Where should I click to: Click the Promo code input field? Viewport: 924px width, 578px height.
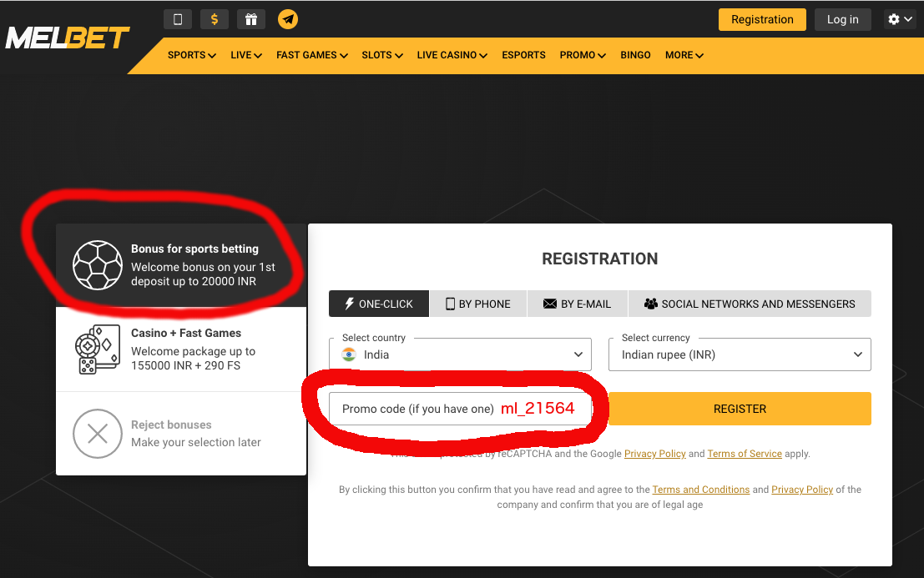coord(460,409)
